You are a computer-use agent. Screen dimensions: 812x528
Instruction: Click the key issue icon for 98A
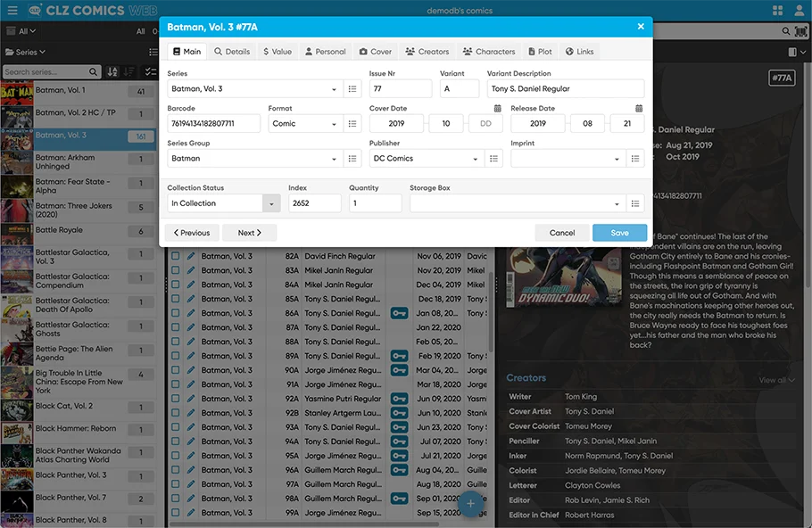tap(399, 499)
